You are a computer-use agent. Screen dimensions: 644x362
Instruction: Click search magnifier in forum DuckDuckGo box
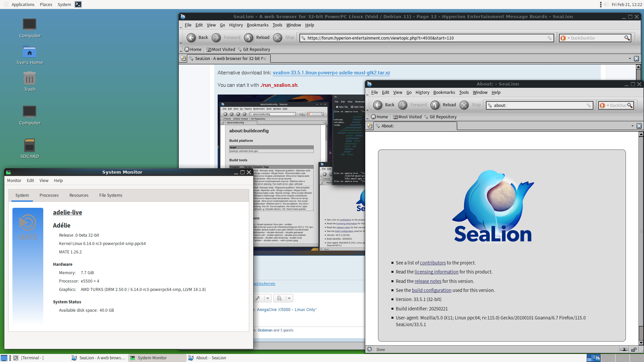pyautogui.click(x=627, y=38)
